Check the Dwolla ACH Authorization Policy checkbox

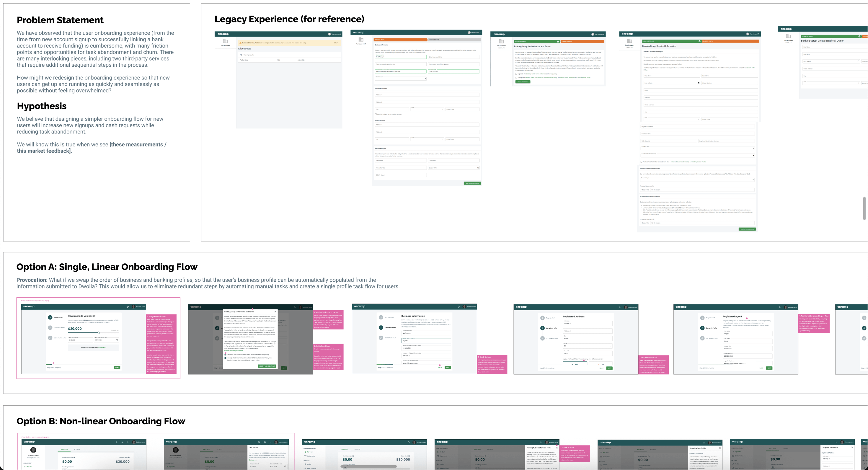pos(226,358)
